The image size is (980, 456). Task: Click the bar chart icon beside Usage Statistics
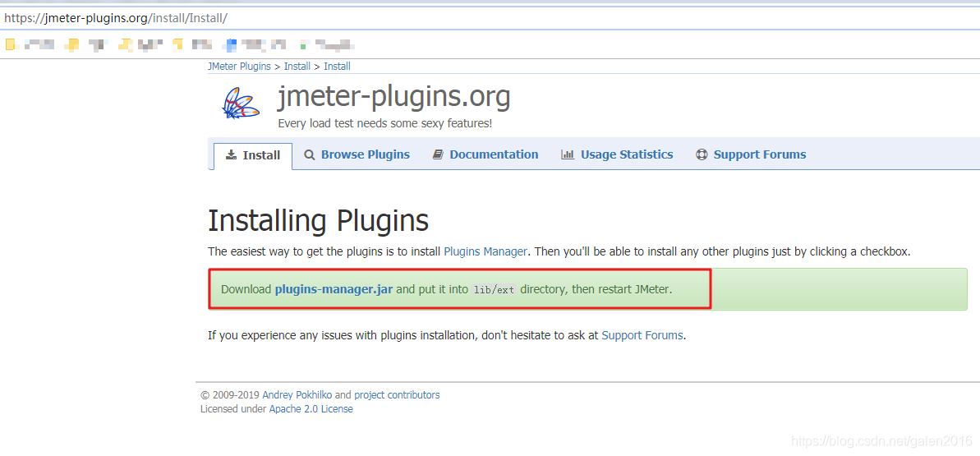pyautogui.click(x=568, y=154)
